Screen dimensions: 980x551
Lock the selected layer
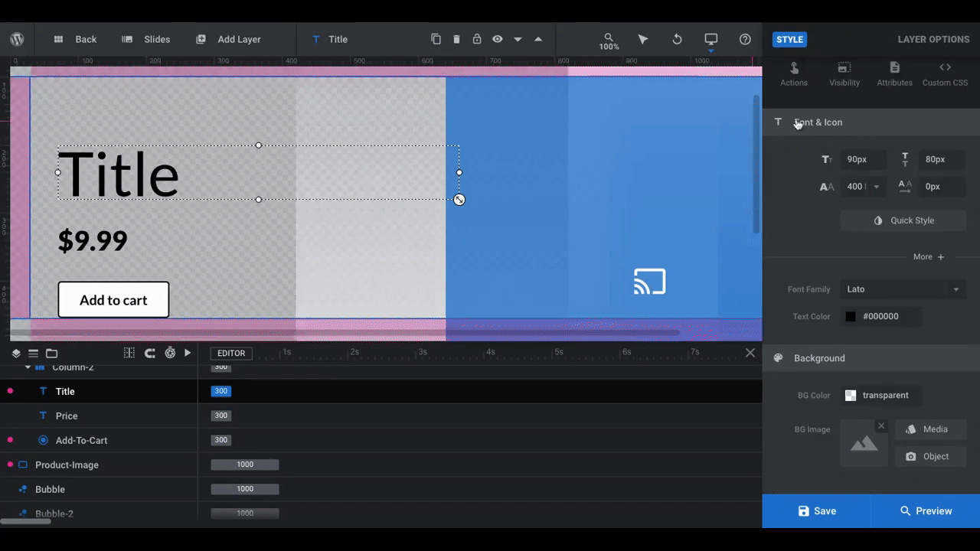pos(477,39)
